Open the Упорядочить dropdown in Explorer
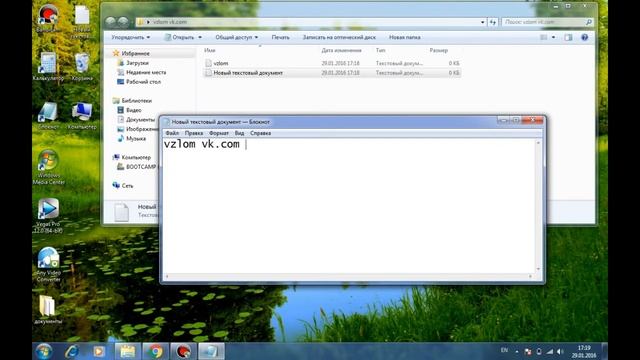 point(131,37)
